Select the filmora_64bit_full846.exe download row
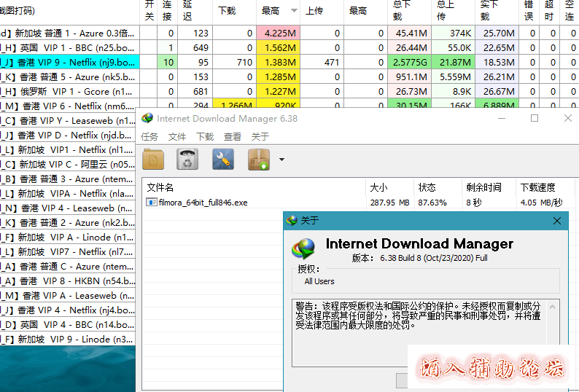The width and height of the screenshot is (579, 392). tap(204, 203)
